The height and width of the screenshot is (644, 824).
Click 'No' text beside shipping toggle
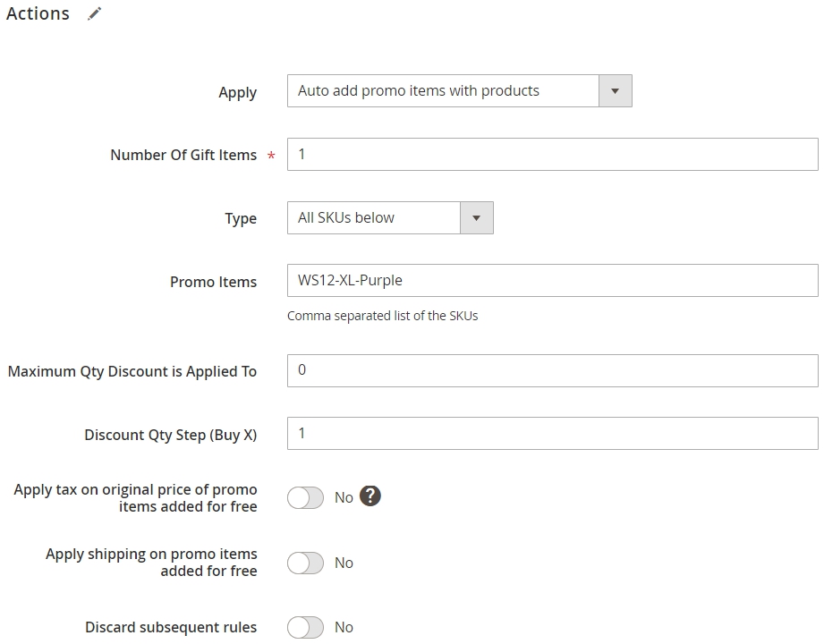click(x=344, y=563)
